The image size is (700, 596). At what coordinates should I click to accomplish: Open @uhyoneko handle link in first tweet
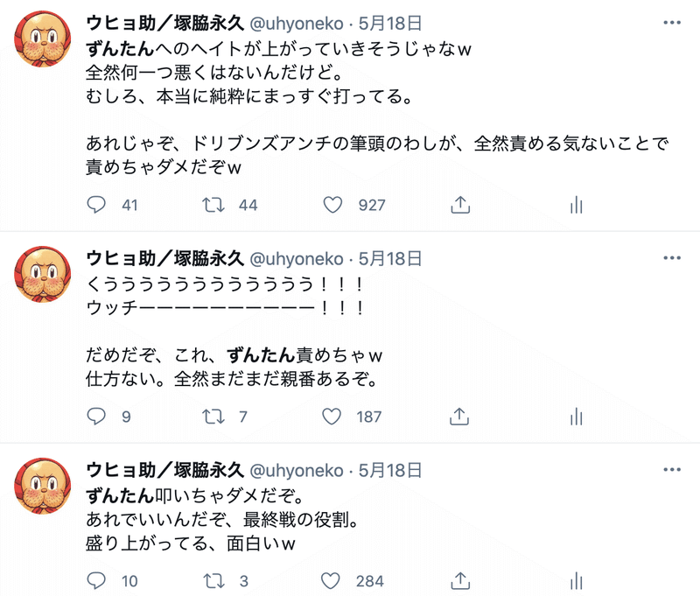click(x=297, y=24)
